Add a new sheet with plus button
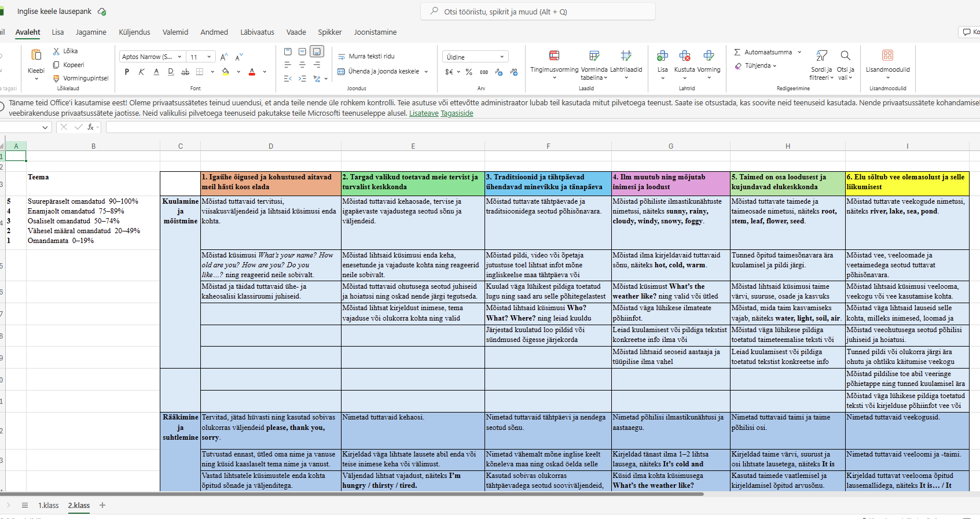The height and width of the screenshot is (519, 980). click(102, 505)
